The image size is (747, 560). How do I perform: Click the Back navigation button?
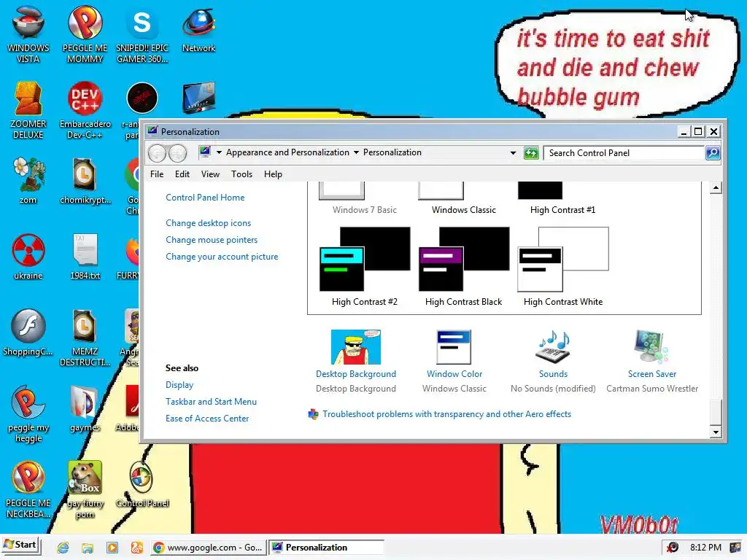click(x=158, y=153)
